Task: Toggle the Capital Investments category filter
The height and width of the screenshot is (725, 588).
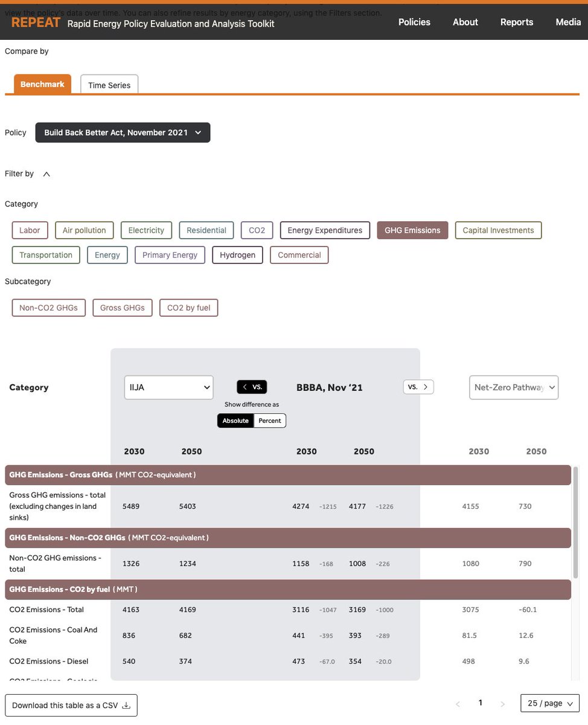Action: (x=498, y=230)
